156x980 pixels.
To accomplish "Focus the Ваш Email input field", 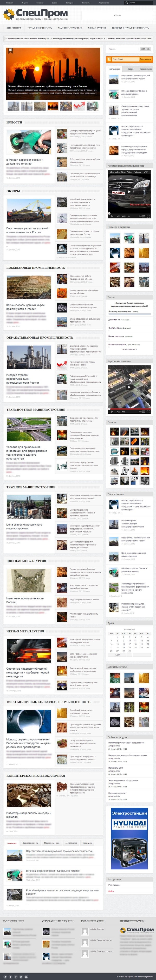I will pyautogui.click(x=125, y=59).
